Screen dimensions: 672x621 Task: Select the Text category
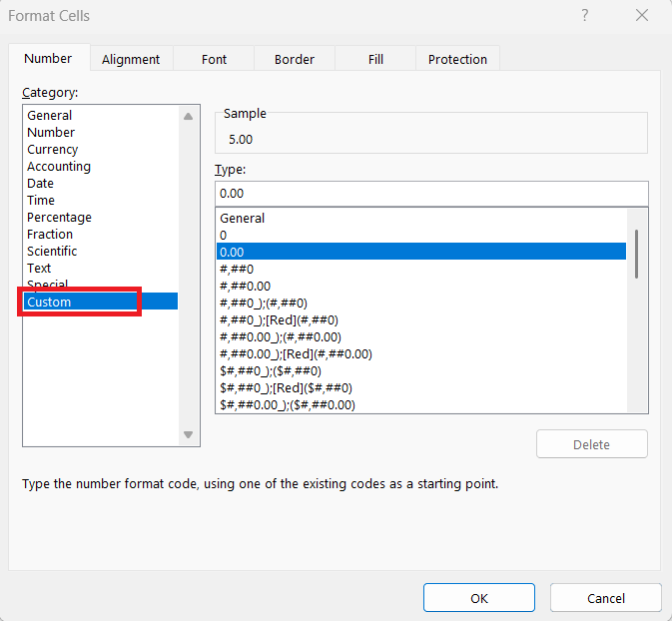tap(101, 268)
